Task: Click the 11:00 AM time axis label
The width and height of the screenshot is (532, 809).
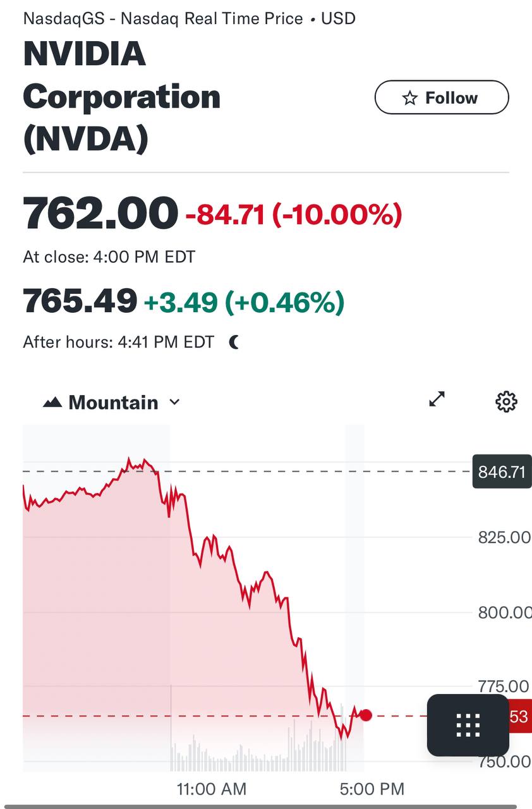Action: 212,789
